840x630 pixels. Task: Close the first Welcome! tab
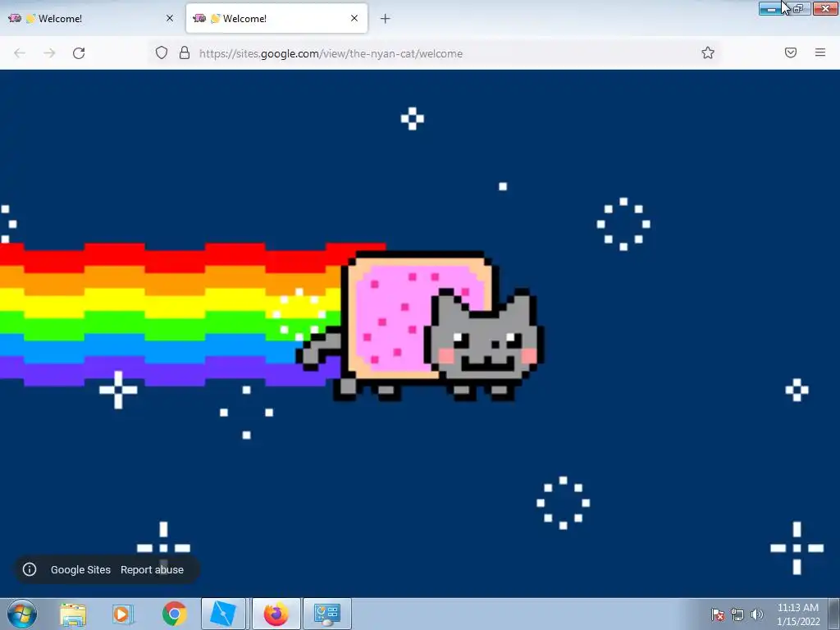tap(170, 18)
